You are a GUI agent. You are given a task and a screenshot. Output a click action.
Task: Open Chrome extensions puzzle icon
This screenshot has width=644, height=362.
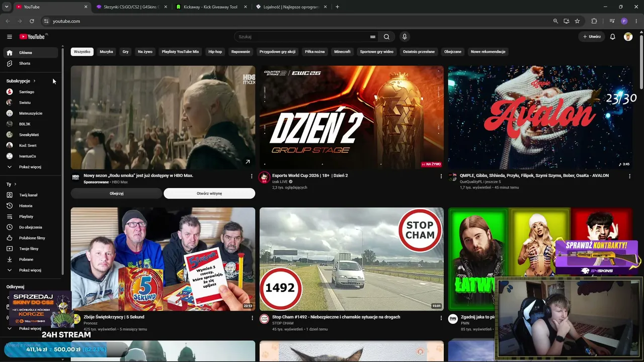point(594,21)
